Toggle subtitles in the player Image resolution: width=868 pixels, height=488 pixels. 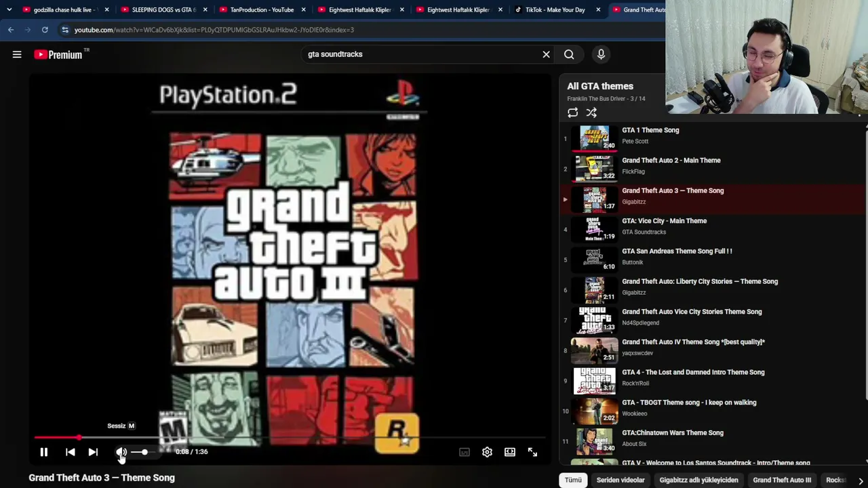[465, 452]
